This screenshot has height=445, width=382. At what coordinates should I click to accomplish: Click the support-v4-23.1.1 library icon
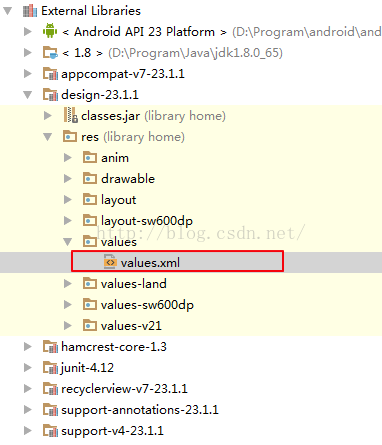pyautogui.click(x=50, y=431)
